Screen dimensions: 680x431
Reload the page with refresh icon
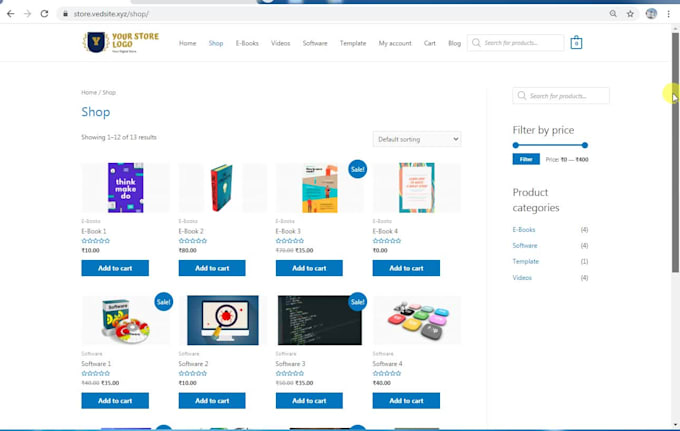coord(44,14)
